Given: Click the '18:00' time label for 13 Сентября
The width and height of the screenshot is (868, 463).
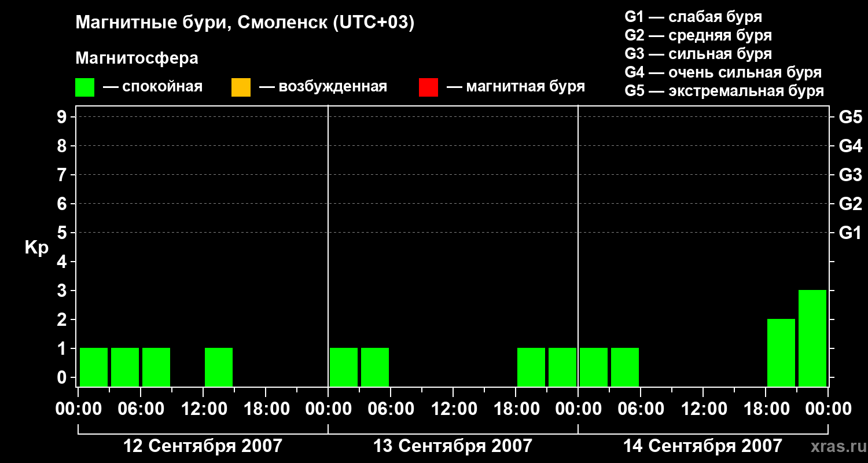Looking at the screenshot, I should tap(516, 409).
